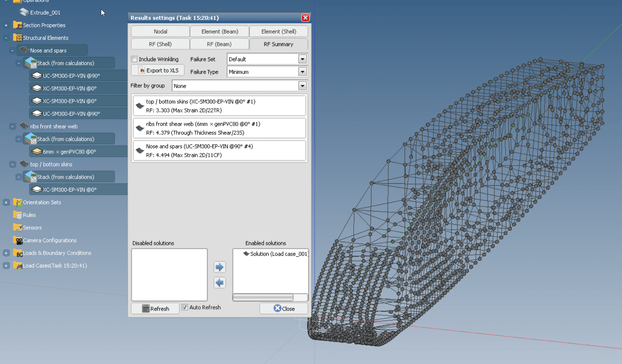Click the Refresh button
Screen dimensions: 622x364
pyautogui.click(x=155, y=308)
